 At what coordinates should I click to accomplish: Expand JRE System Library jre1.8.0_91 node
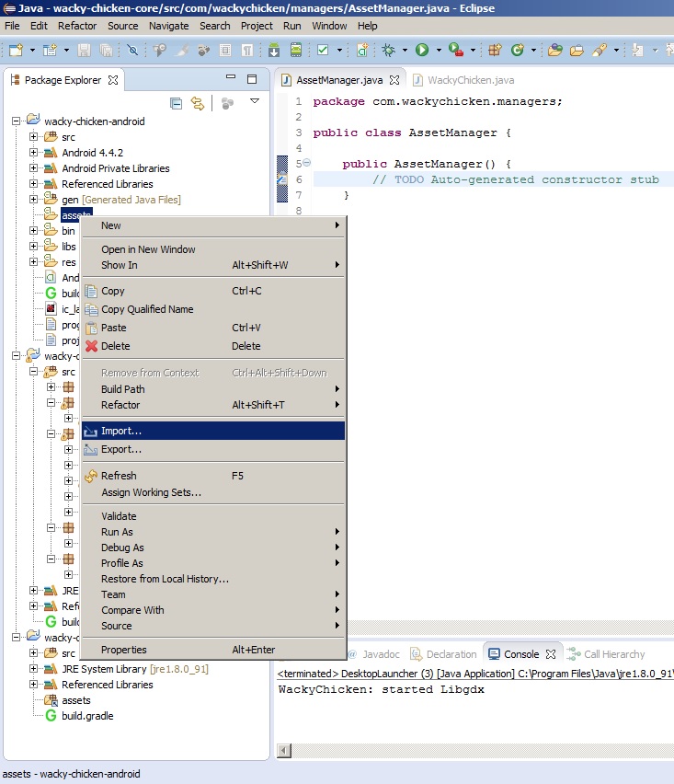click(x=33, y=668)
